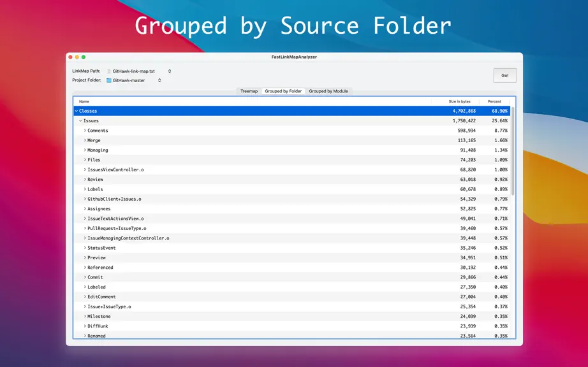Select the Grouped by Folder tab

(x=283, y=91)
